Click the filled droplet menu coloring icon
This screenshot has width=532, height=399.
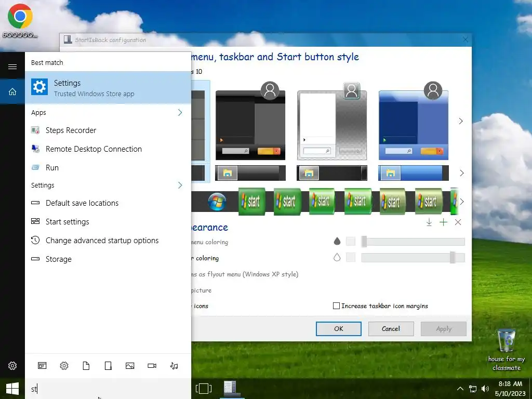click(337, 241)
